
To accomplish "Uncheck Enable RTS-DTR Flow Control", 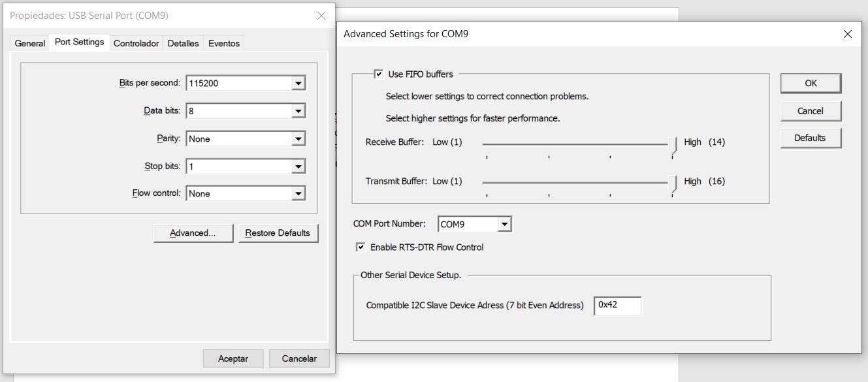I will tap(361, 247).
